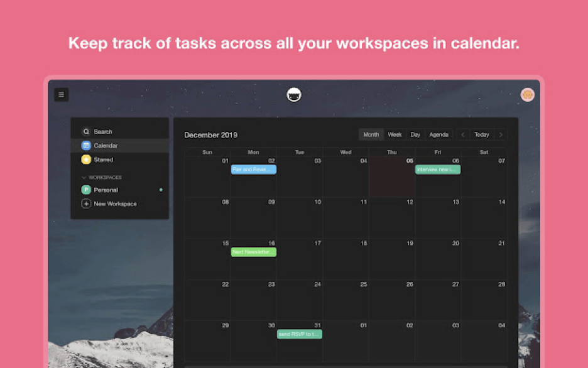Viewport: 588px width, 368px height.
Task: Open the Next Newsletter event on December 16
Action: click(253, 252)
